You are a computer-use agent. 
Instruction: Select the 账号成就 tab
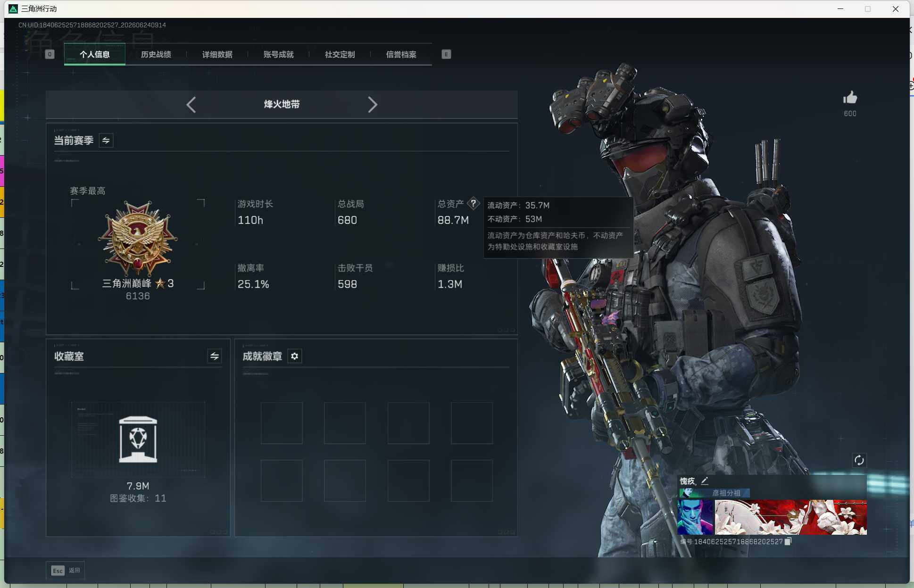click(279, 55)
